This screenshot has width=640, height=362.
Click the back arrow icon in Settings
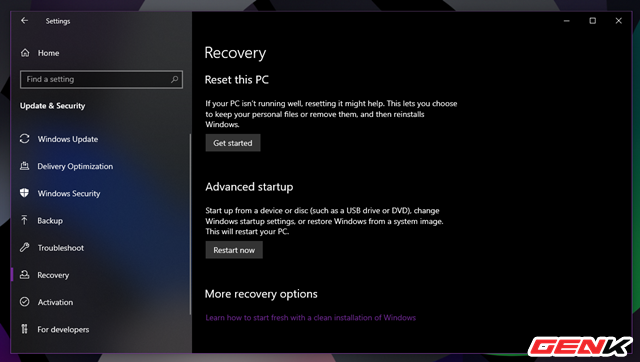tap(24, 20)
